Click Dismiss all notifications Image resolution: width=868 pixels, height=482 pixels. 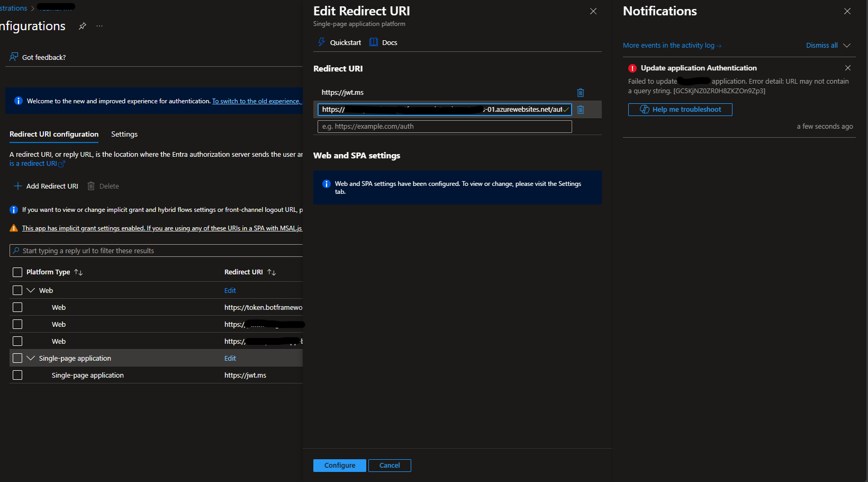pos(822,46)
